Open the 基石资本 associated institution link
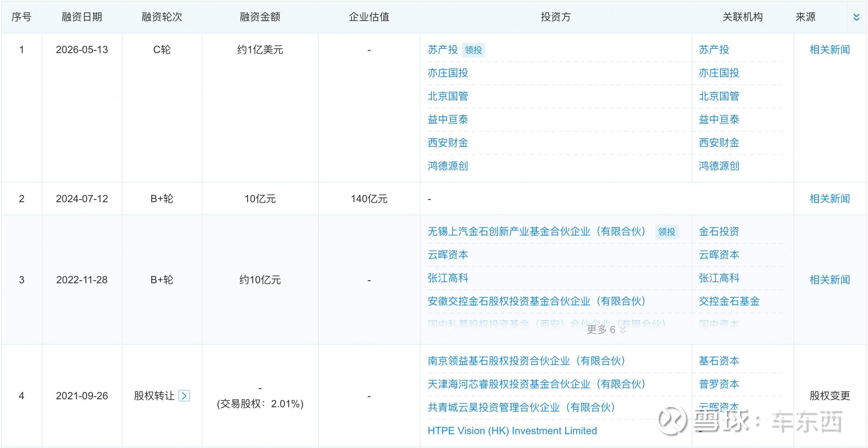This screenshot has width=868, height=448. tap(719, 361)
